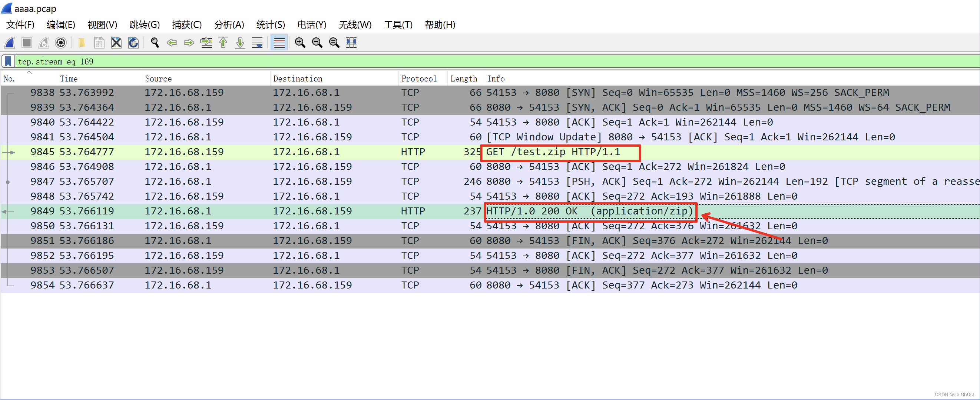Sort by the Source column header

click(x=206, y=78)
